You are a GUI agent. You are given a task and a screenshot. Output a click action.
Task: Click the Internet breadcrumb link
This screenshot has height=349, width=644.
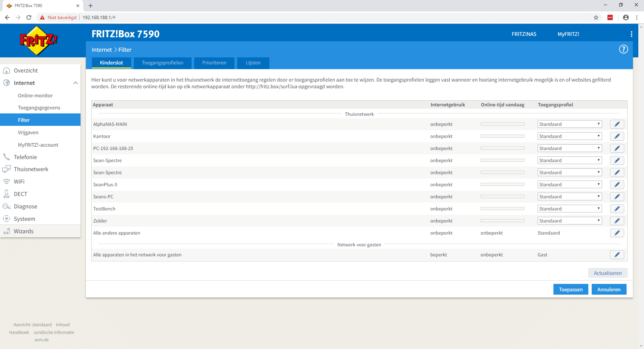pyautogui.click(x=102, y=50)
